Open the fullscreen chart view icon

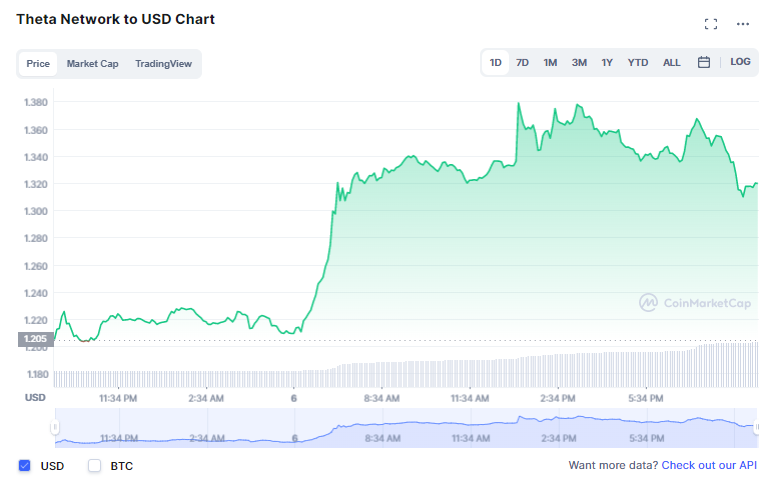pos(711,24)
